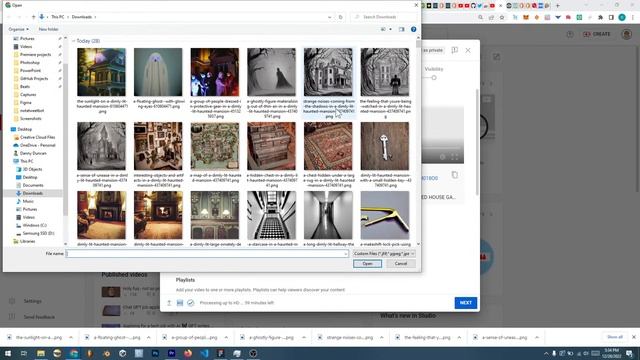Open Settings in YouTube Studio sidebar
This screenshot has height=360, width=640.
pyautogui.click(x=32, y=301)
